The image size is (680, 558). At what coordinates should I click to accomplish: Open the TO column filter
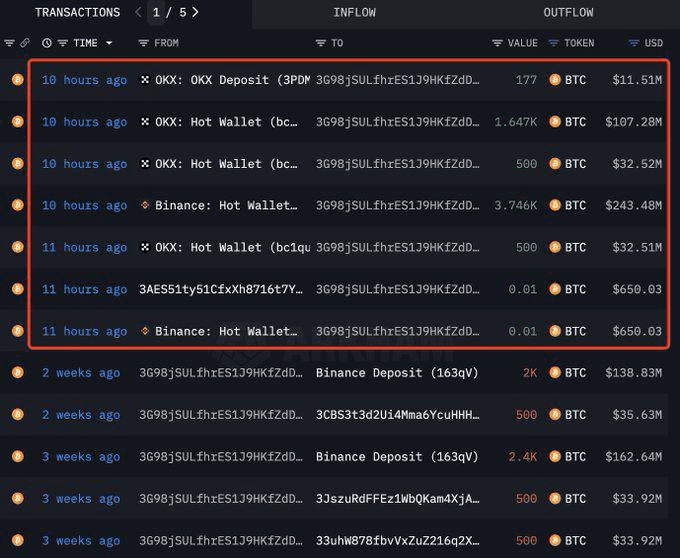pyautogui.click(x=320, y=43)
